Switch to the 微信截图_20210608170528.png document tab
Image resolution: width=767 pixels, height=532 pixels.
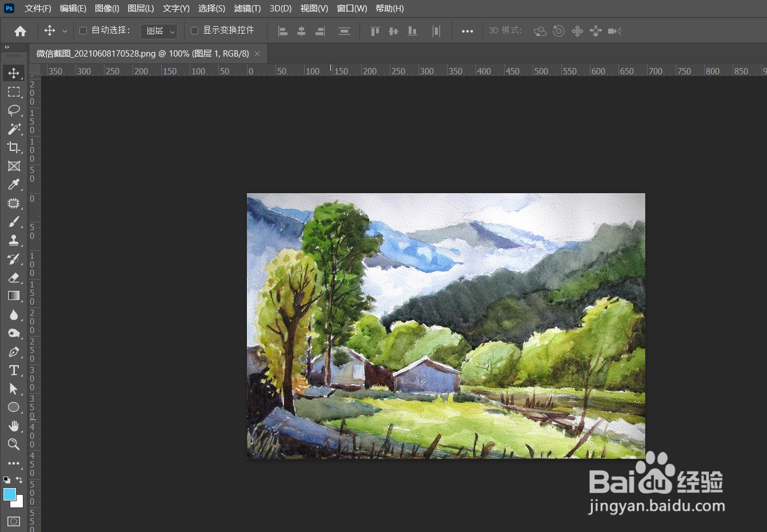[x=142, y=54]
